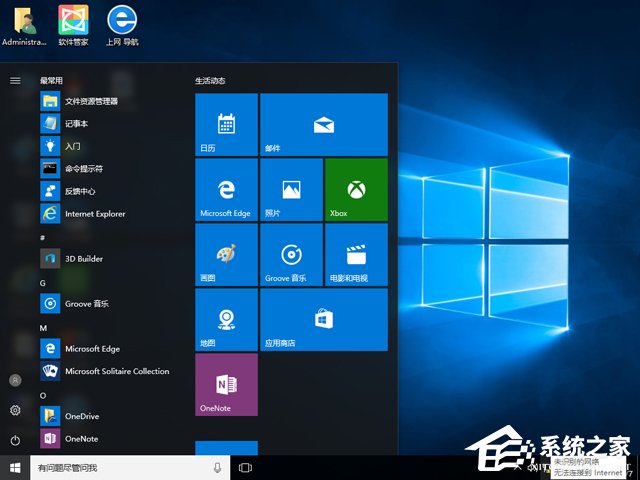
Task: Open the Photos tile (照片)
Action: [x=291, y=189]
